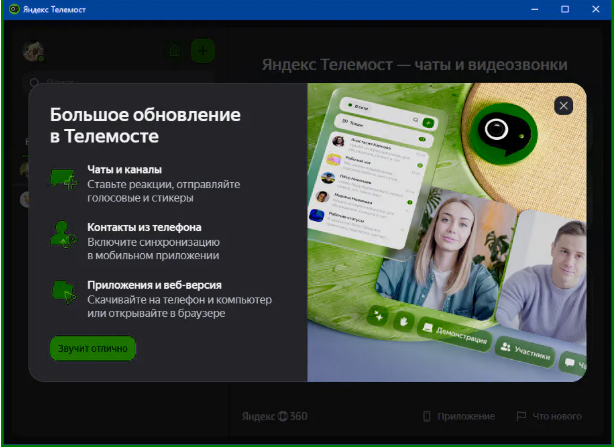Click the 'Ставьте реакции, отправляйте голосовые и стикеры' text
615x448 pixels.
click(164, 191)
